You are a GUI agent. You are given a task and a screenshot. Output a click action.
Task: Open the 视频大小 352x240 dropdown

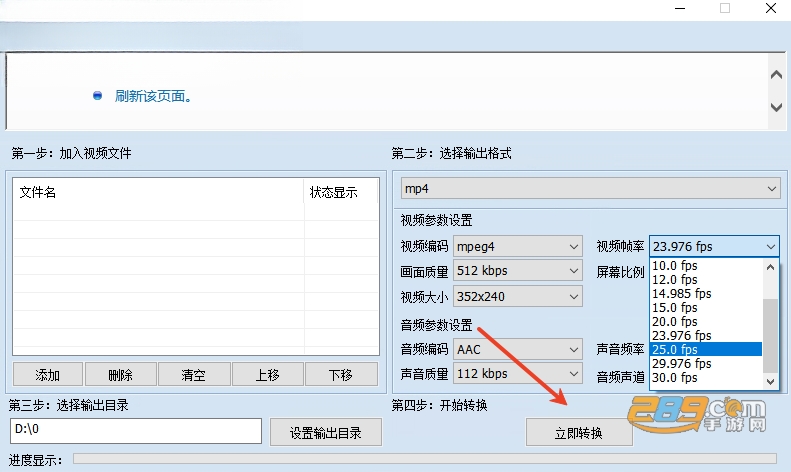click(x=518, y=297)
